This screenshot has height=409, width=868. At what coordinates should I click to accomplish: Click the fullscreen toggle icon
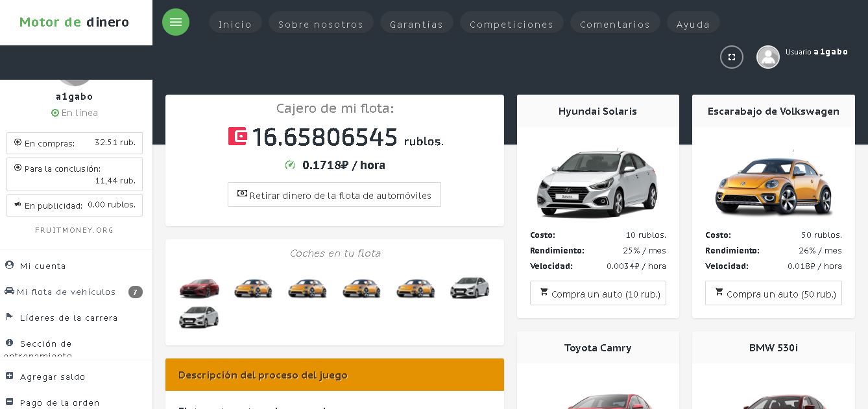[x=732, y=57]
